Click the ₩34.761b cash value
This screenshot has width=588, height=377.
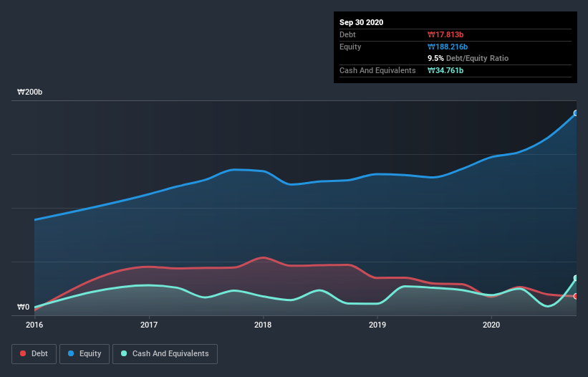(x=445, y=70)
